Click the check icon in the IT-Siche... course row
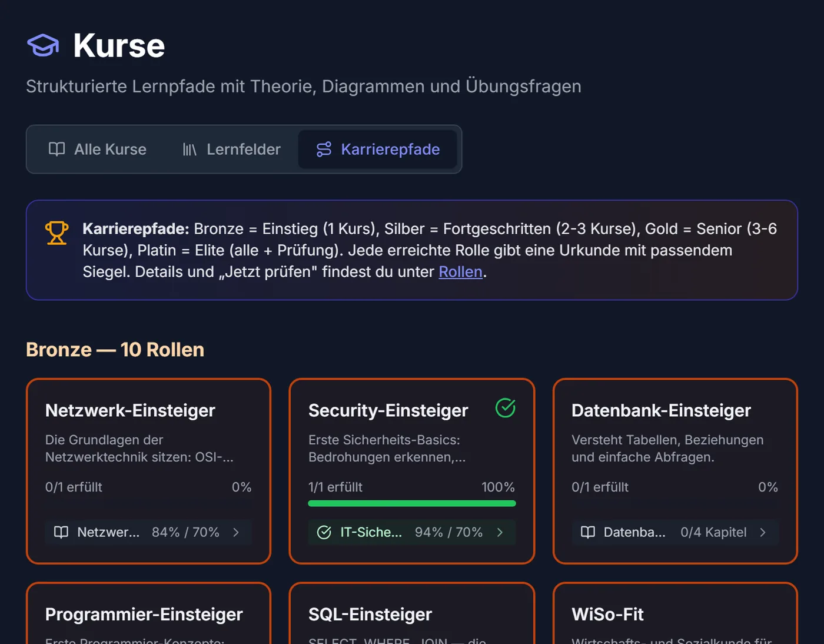 point(324,532)
